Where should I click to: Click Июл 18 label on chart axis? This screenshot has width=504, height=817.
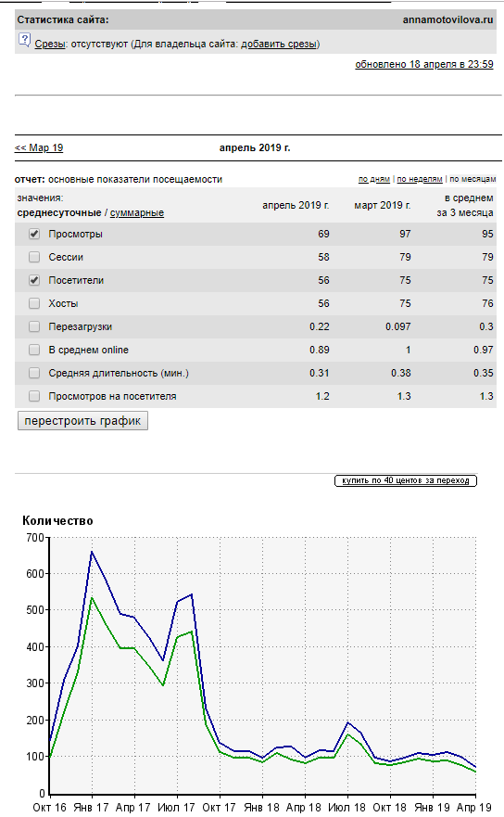pos(346,807)
